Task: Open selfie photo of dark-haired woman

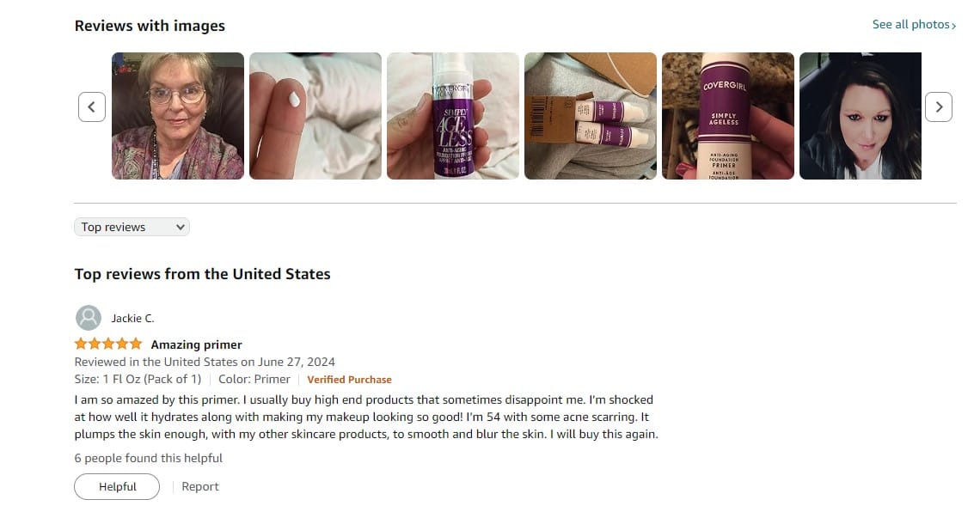Action: [x=860, y=116]
